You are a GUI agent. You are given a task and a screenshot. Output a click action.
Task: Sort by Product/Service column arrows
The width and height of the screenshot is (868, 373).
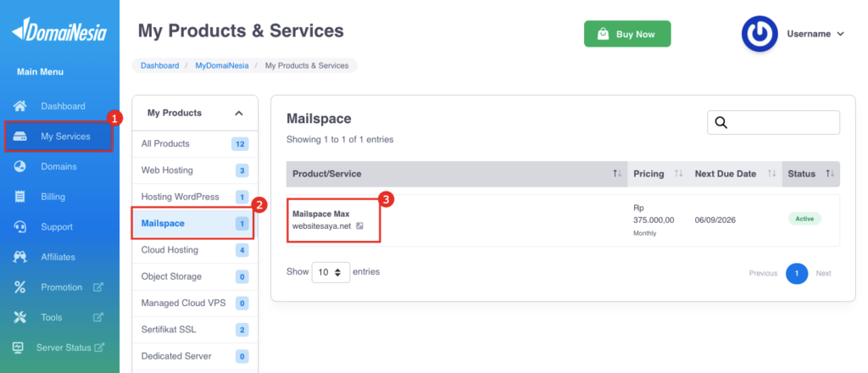click(617, 174)
